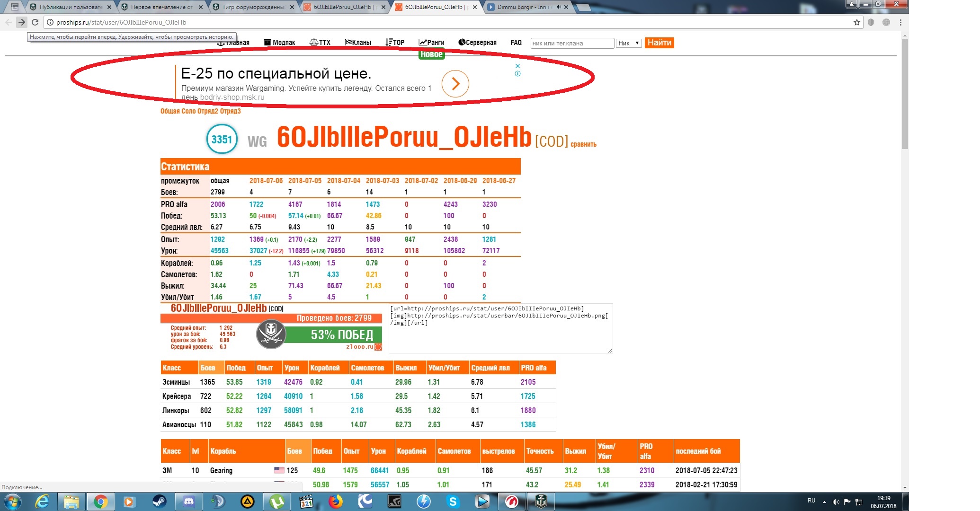Close the Dimmu Borgir tab
Screen dimensions: 980x511
567,7
